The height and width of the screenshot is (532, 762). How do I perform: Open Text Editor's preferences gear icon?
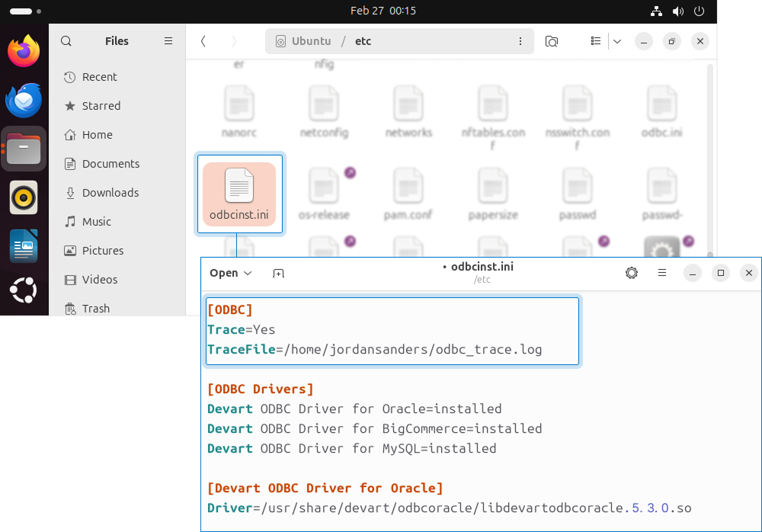pos(632,272)
